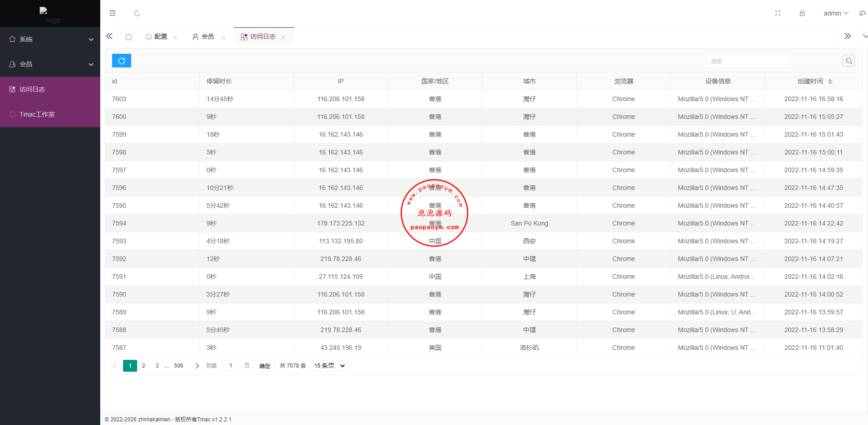Screen dimensions: 868x425
Task: Click the 上海 city cell
Action: (x=529, y=277)
